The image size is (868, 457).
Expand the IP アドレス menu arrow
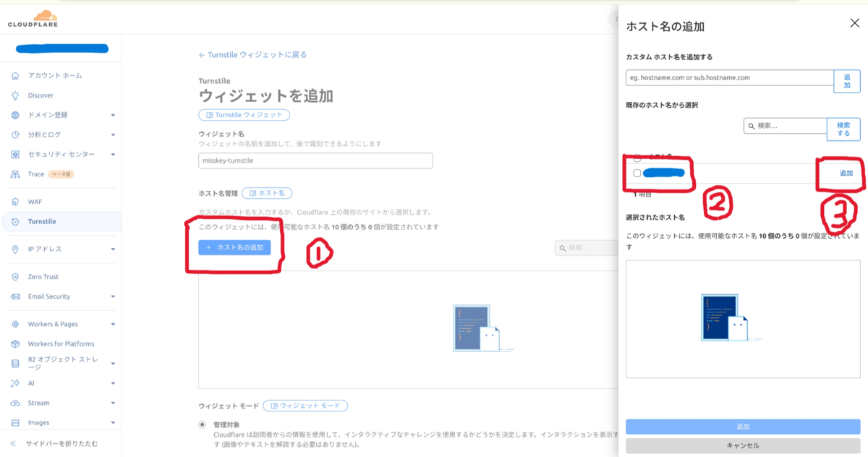(113, 249)
